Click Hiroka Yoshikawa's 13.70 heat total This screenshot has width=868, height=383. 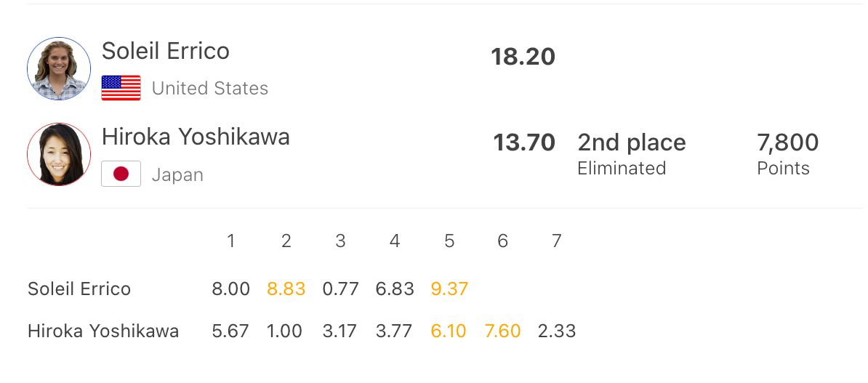coord(524,142)
